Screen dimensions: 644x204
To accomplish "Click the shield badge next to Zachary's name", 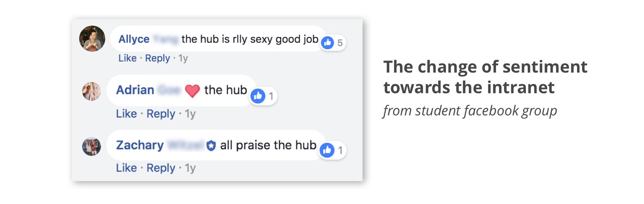I will (x=211, y=146).
